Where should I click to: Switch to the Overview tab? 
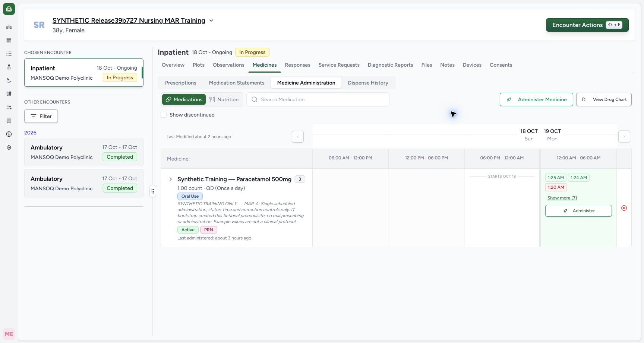(173, 65)
